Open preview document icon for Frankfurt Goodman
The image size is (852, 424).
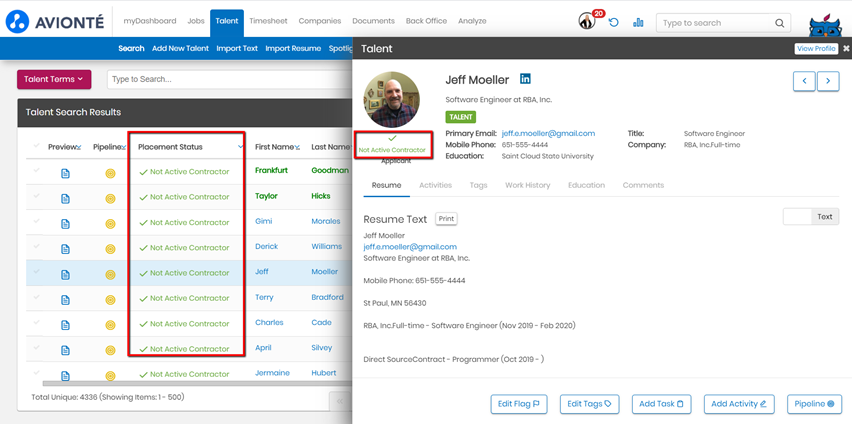pyautogui.click(x=66, y=173)
